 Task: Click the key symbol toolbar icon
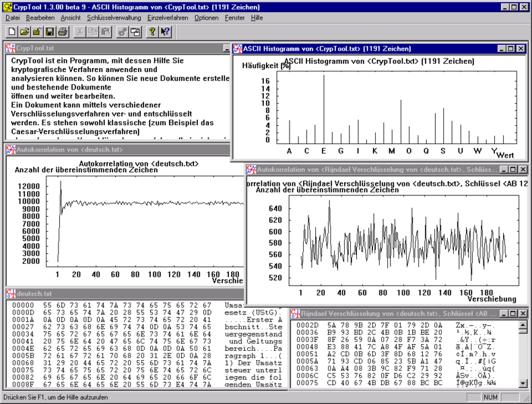click(x=123, y=32)
